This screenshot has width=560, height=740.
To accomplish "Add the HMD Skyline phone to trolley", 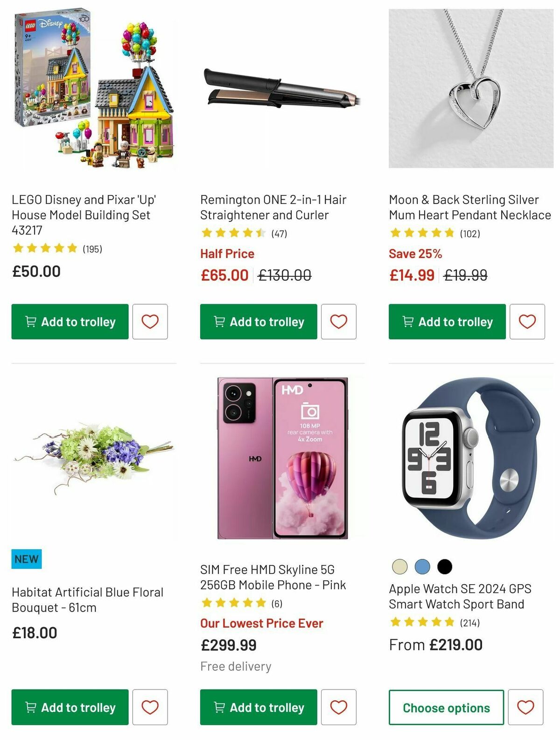I will (x=258, y=707).
